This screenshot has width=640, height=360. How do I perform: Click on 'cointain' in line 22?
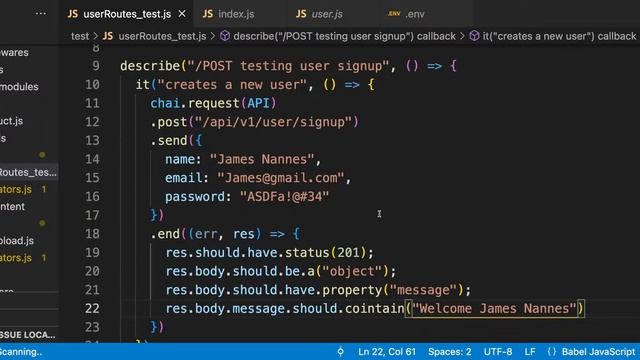click(x=374, y=309)
